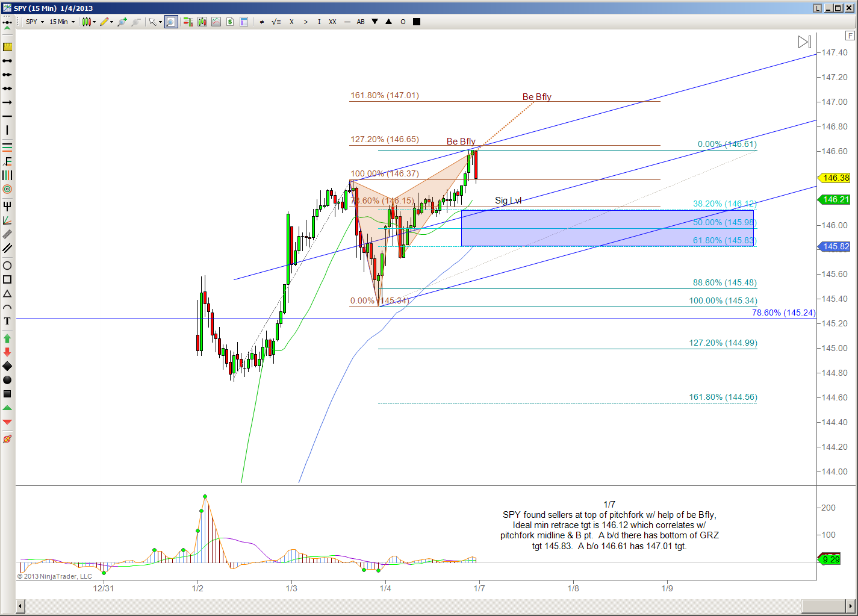This screenshot has width=858, height=616.
Task: Jump to latest bar arrow button
Action: (x=804, y=42)
